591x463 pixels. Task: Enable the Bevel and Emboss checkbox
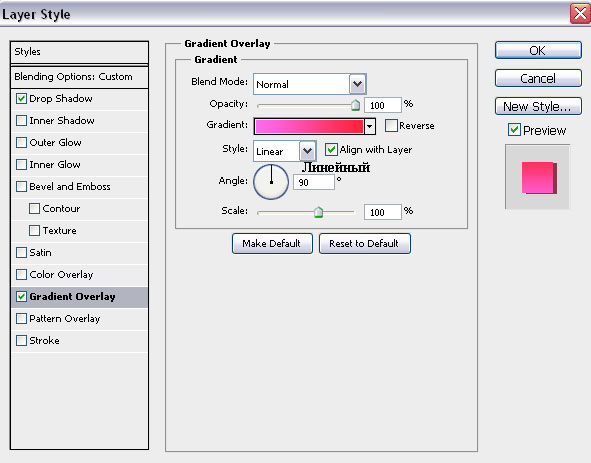click(21, 187)
